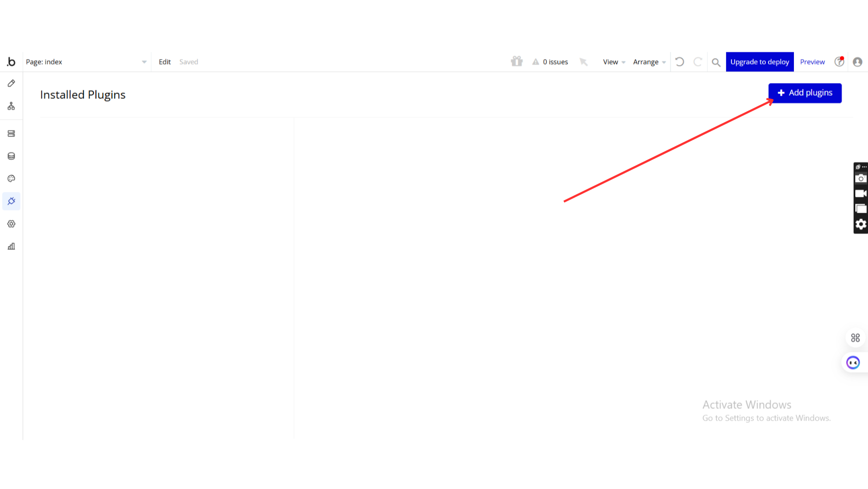The width and height of the screenshot is (868, 489).
Task: Open the 0 issues warning indicator
Action: [550, 62]
